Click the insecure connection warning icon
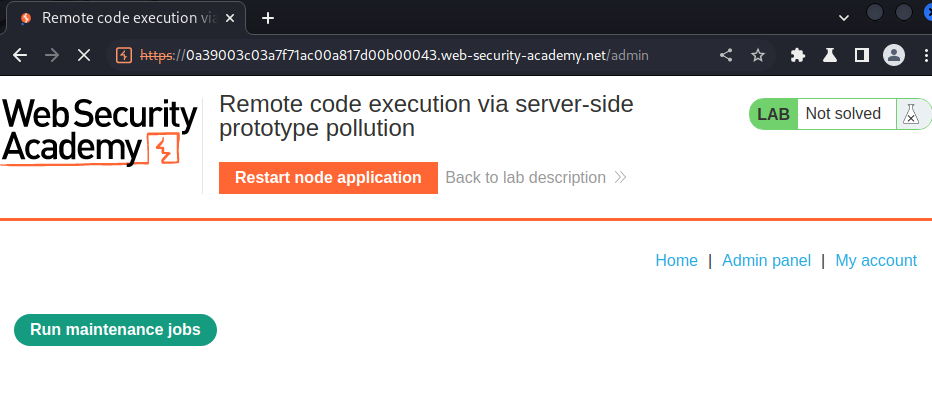This screenshot has width=932, height=404. [x=124, y=55]
